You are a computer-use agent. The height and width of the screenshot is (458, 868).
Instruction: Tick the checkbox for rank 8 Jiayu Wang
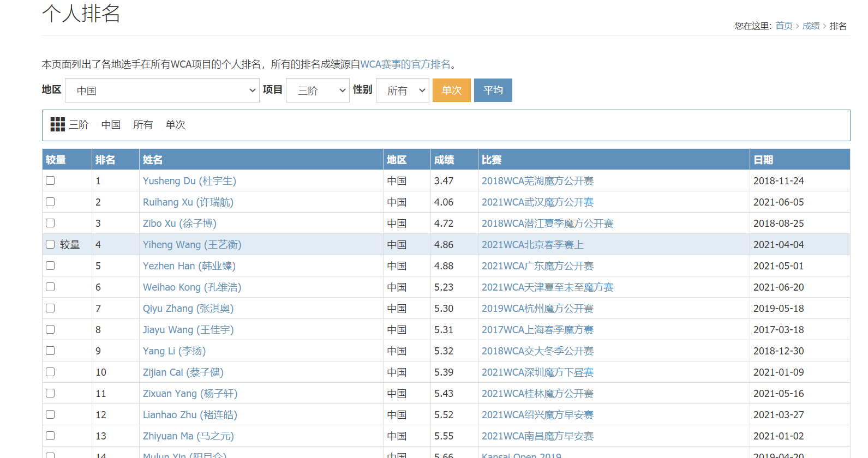[x=50, y=329]
